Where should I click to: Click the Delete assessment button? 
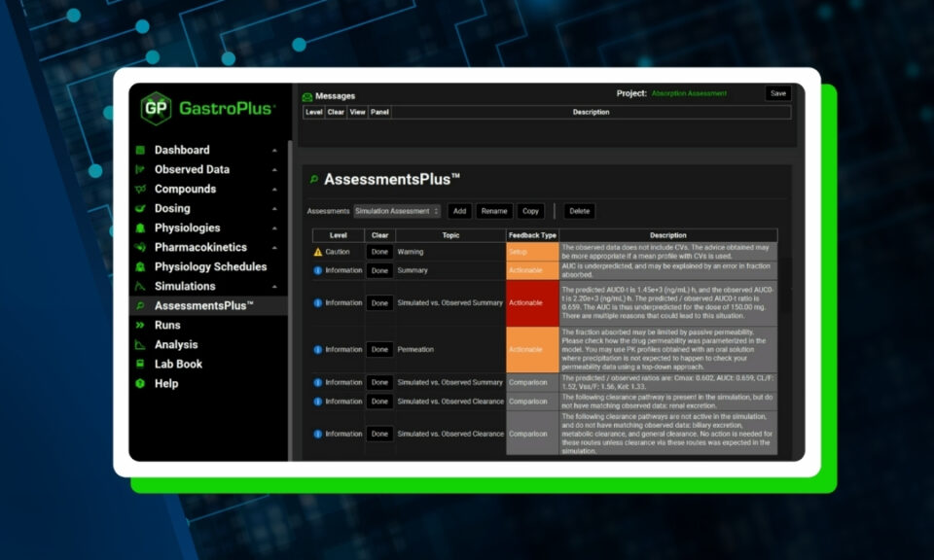click(579, 211)
